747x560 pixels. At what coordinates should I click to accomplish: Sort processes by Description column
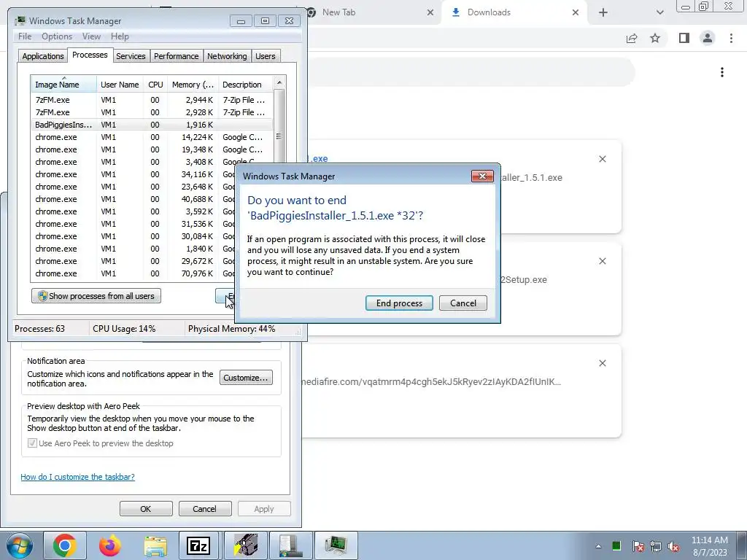[x=246, y=85]
